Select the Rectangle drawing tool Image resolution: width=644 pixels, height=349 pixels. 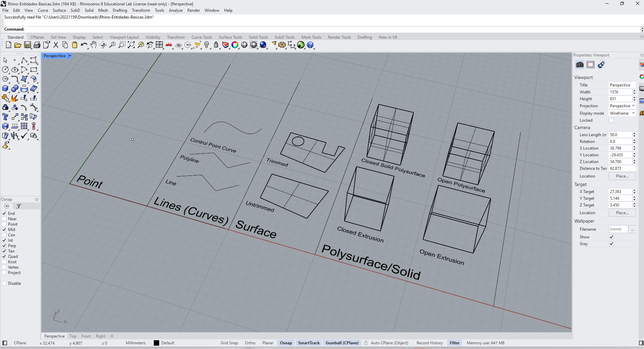point(34,70)
